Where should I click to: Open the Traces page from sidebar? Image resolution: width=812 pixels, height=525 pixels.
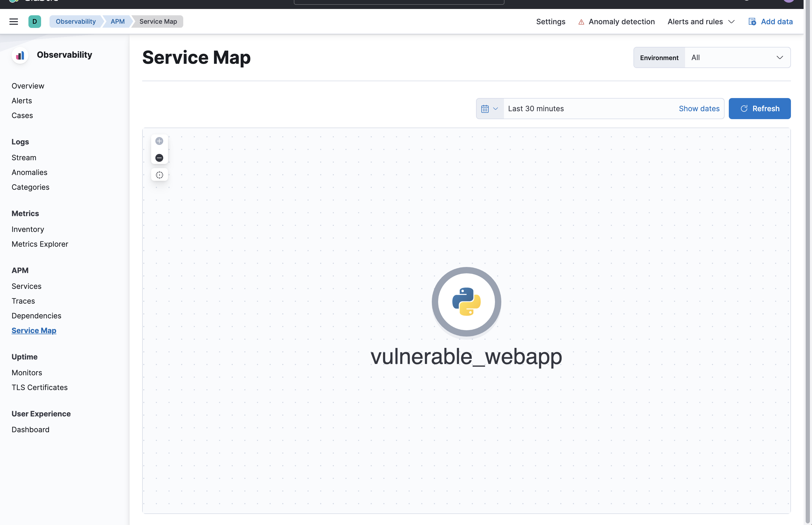(x=23, y=301)
